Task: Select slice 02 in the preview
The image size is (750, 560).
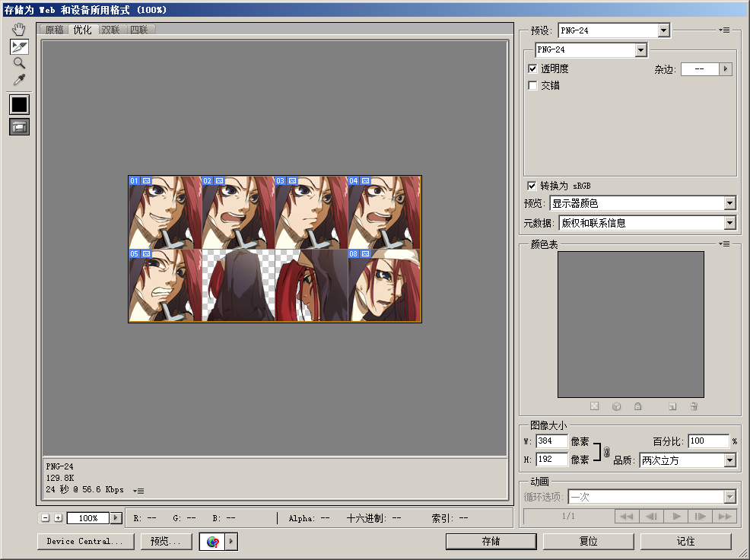Action: 238,212
